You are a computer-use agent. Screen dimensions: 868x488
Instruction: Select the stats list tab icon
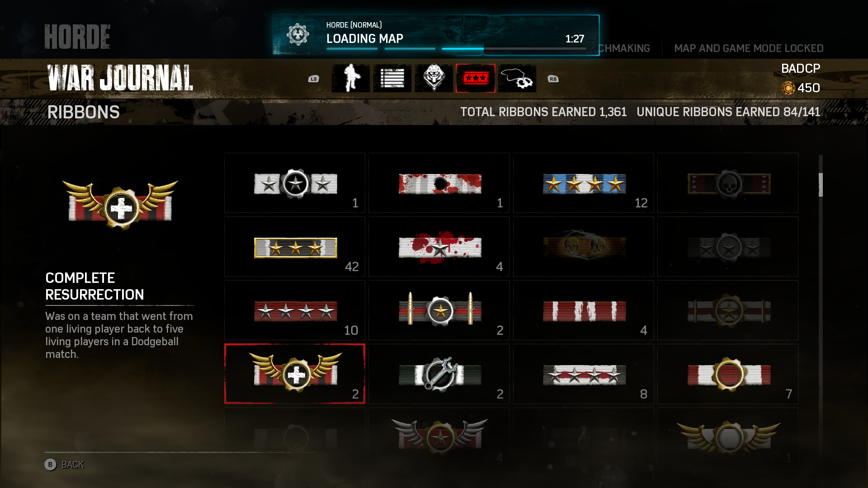click(x=392, y=78)
